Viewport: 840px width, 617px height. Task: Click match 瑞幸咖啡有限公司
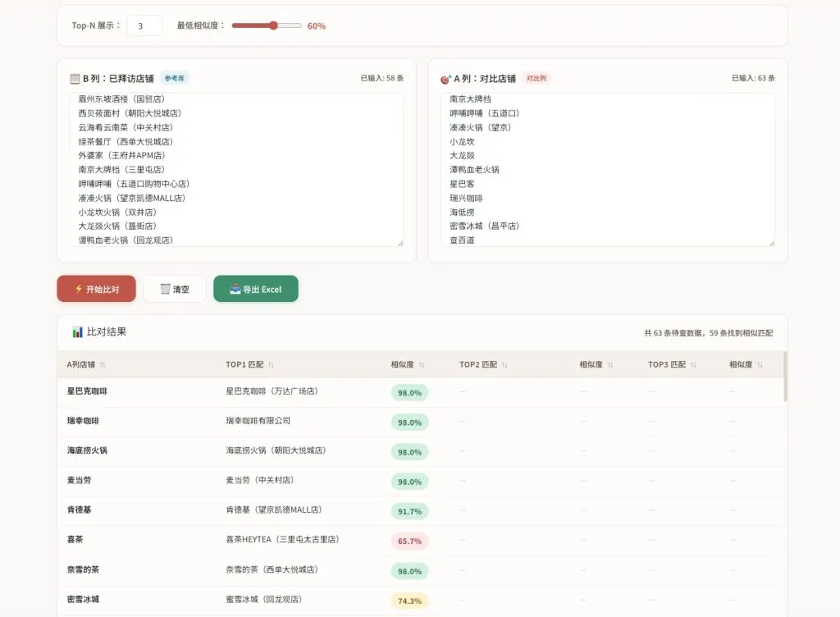pyautogui.click(x=258, y=421)
